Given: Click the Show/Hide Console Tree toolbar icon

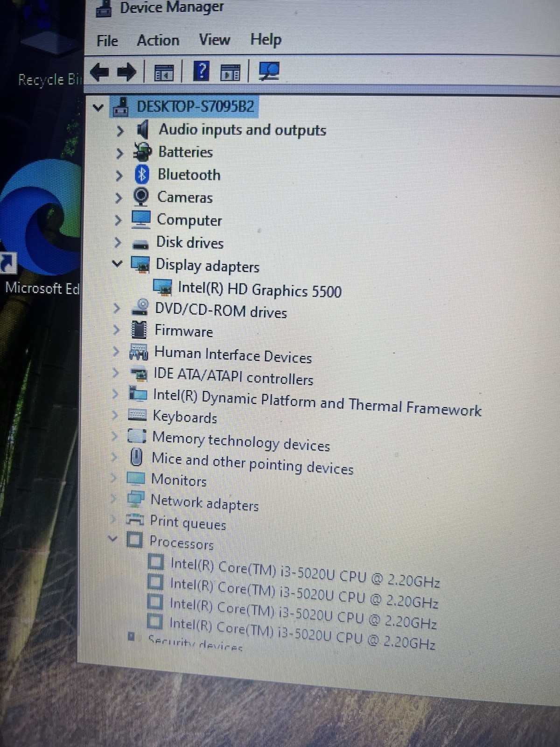Looking at the screenshot, I should [x=163, y=72].
